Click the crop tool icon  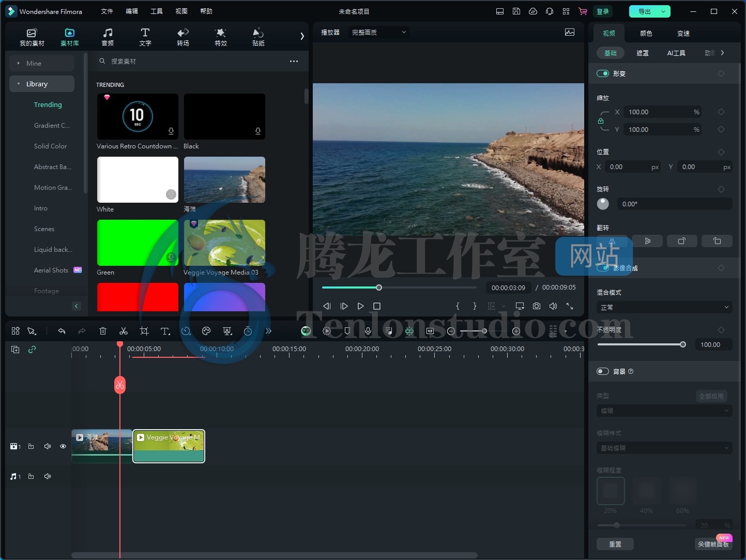point(144,331)
